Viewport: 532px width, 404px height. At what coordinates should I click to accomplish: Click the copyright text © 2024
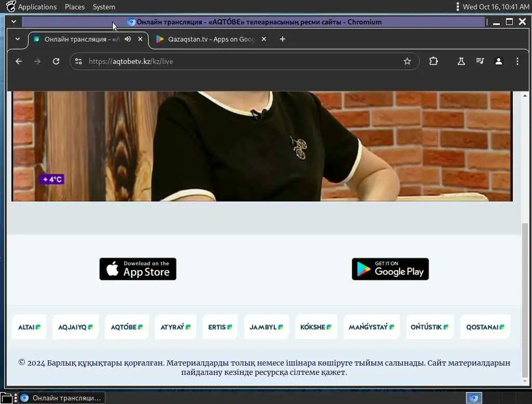pyautogui.click(x=263, y=367)
